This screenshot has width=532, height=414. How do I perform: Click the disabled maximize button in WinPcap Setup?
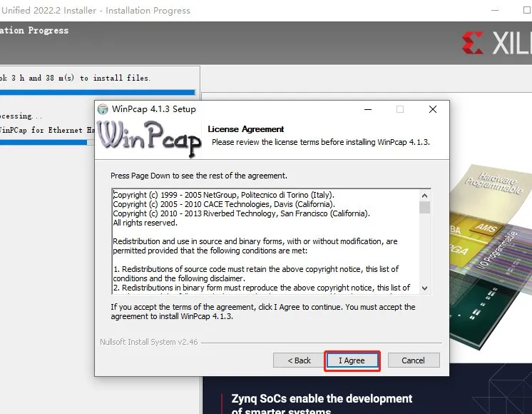pos(400,109)
